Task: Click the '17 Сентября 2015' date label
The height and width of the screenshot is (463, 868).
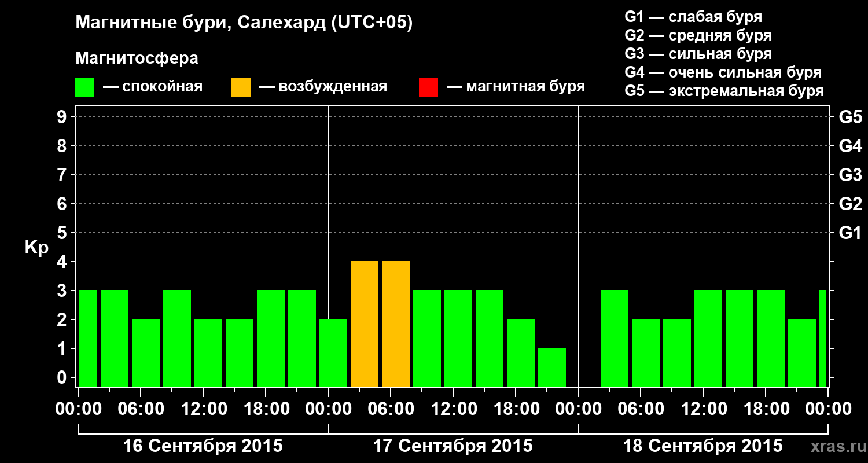Action: click(x=453, y=446)
